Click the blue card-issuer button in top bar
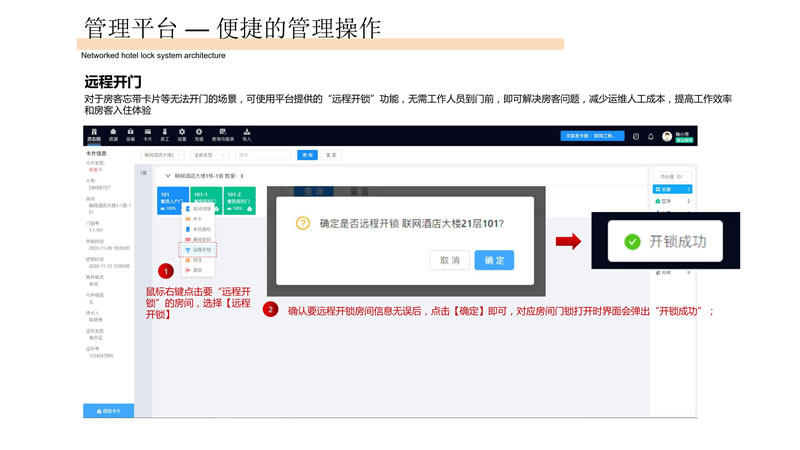Image resolution: width=800 pixels, height=450 pixels. [x=592, y=136]
